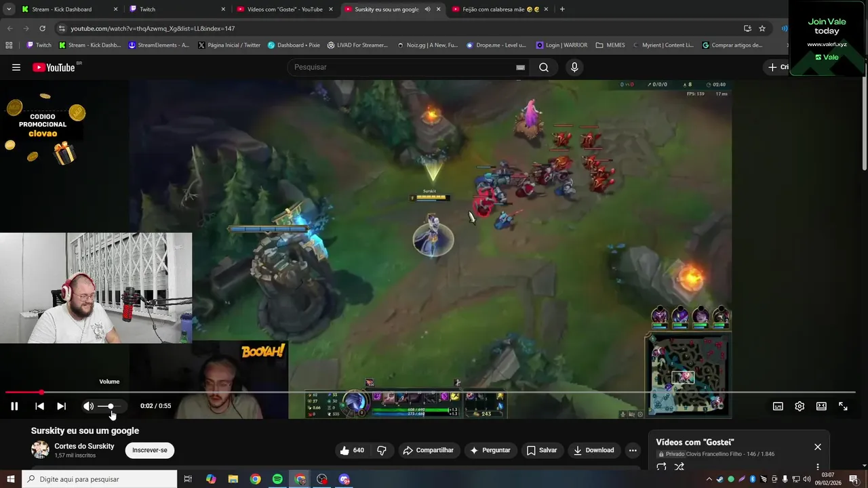
Task: Open the Chrome apps grid shortcut
Action: (9, 45)
